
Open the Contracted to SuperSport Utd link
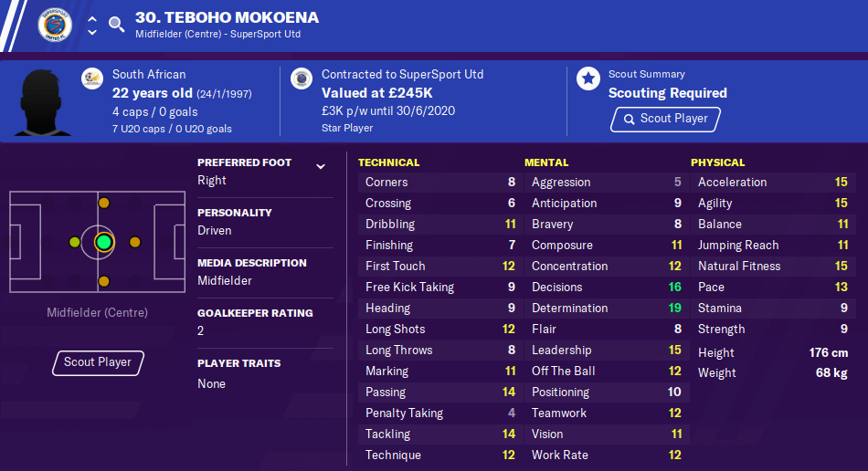[x=402, y=74]
